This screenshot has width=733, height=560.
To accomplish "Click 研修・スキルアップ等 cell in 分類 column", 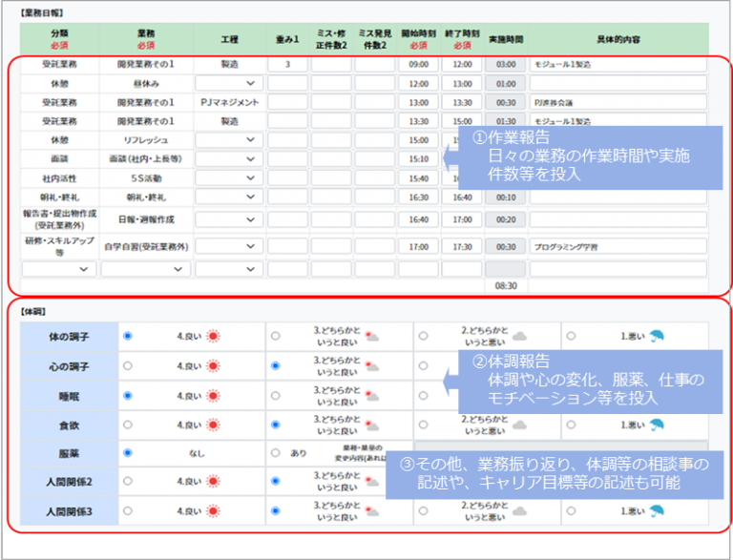I will (59, 246).
